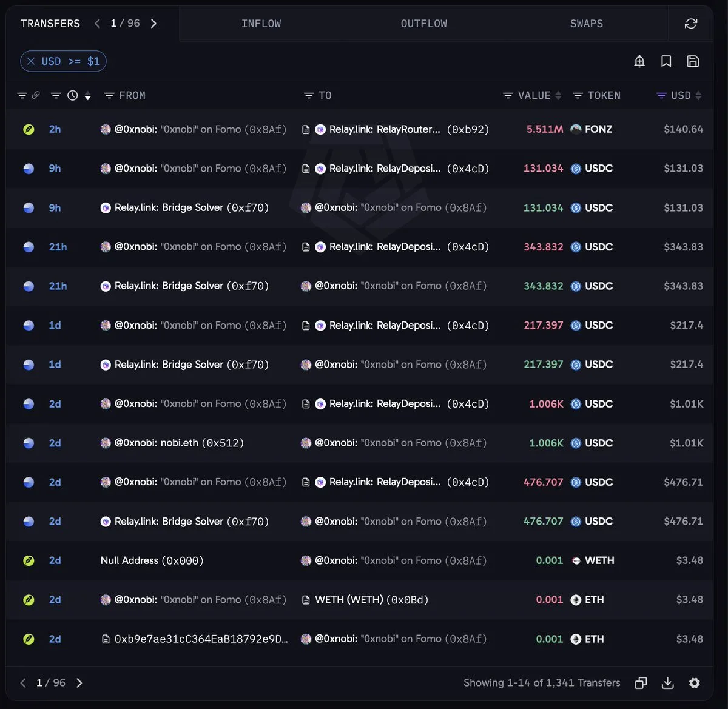Open the TOKEN column filter icon
The height and width of the screenshot is (709, 728).
(578, 95)
